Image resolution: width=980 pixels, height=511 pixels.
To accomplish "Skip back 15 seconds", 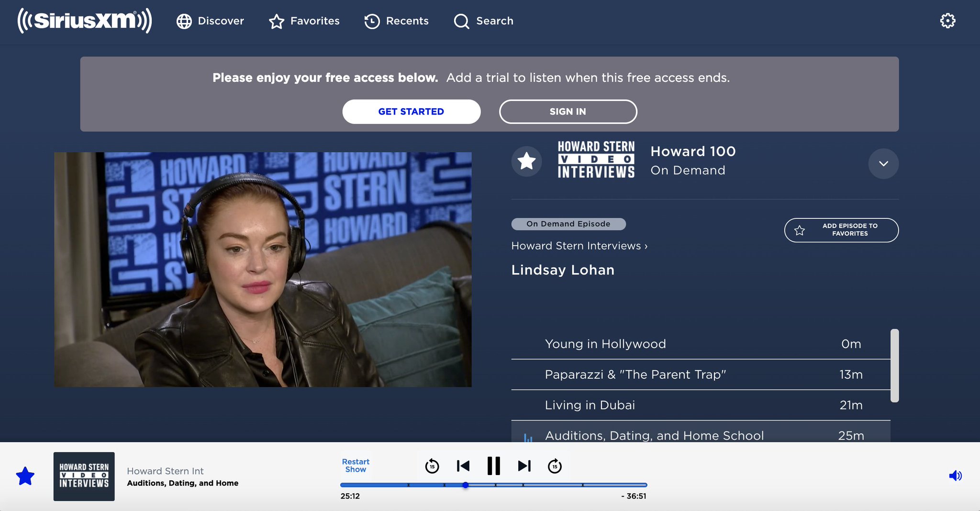I will (x=432, y=466).
